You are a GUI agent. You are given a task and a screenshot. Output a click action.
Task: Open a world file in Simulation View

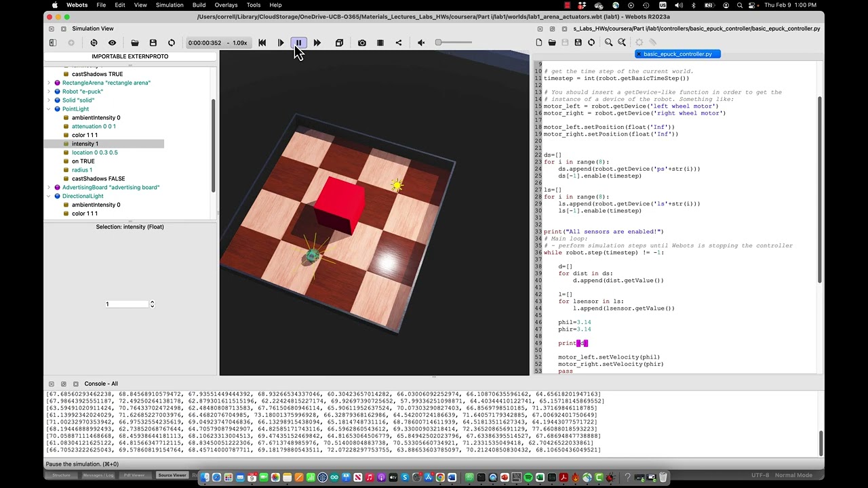(135, 43)
